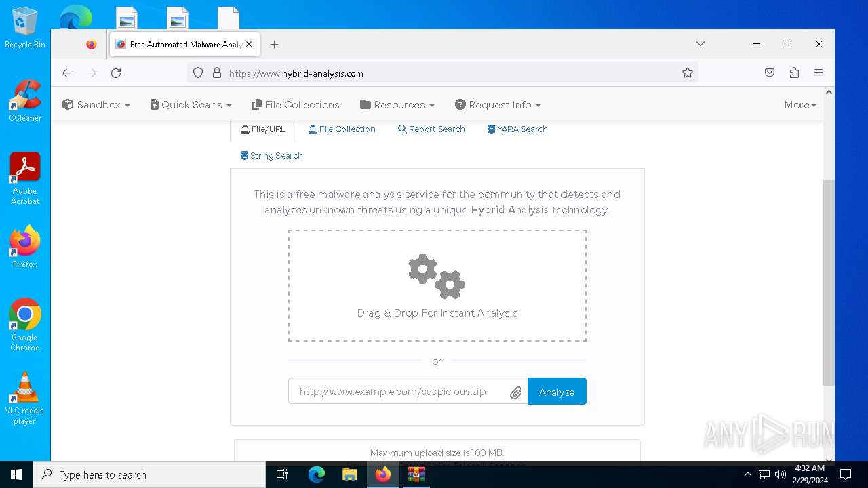Open Adobe Acrobat desktop shortcut

[25, 179]
